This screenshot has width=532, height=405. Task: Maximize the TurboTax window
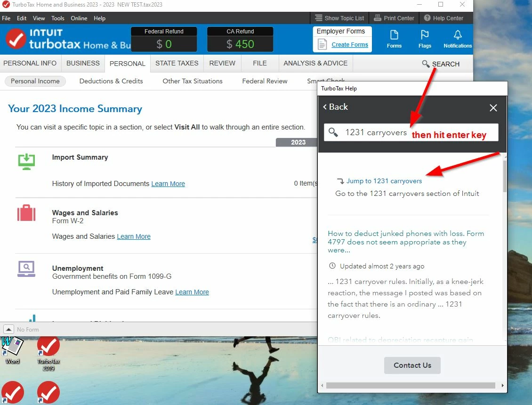440,4
